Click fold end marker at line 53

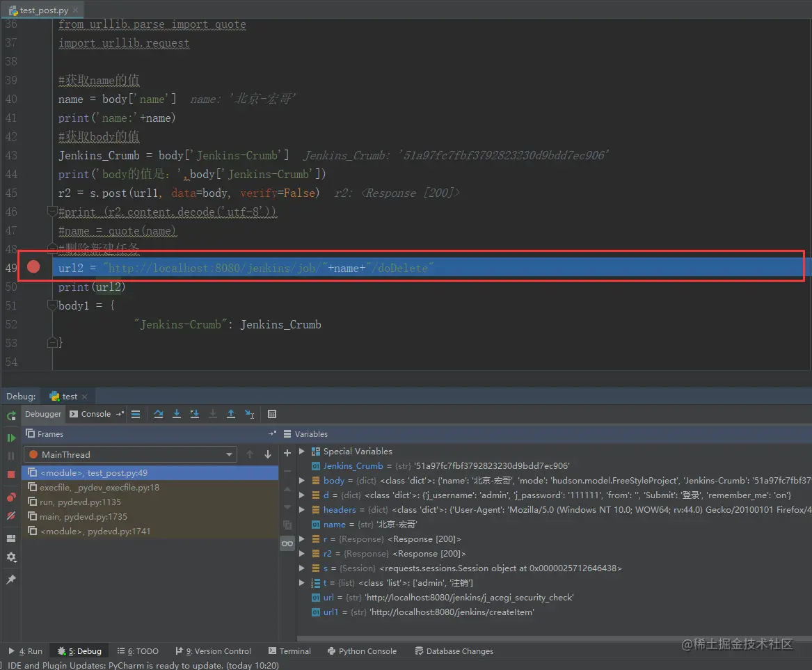tap(51, 342)
